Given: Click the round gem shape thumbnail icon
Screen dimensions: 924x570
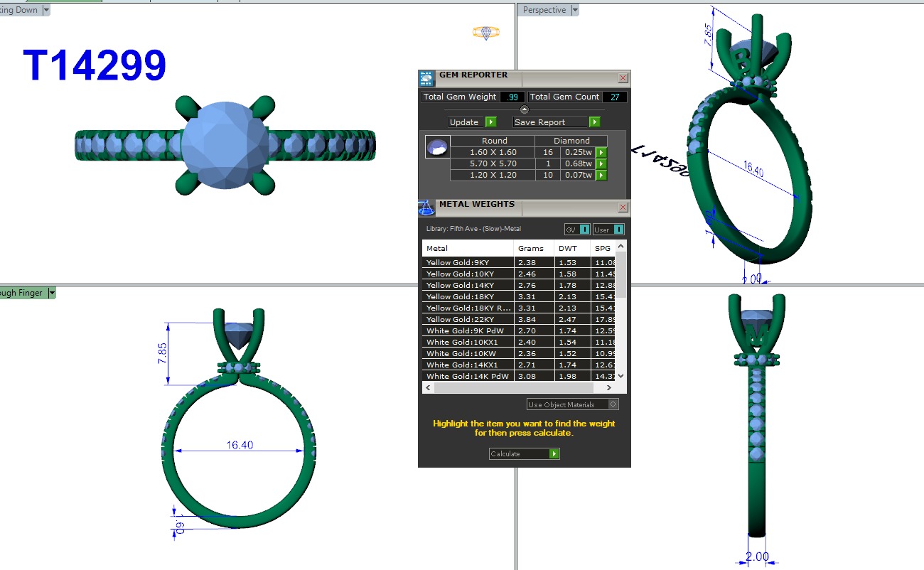Looking at the screenshot, I should pyautogui.click(x=436, y=147).
